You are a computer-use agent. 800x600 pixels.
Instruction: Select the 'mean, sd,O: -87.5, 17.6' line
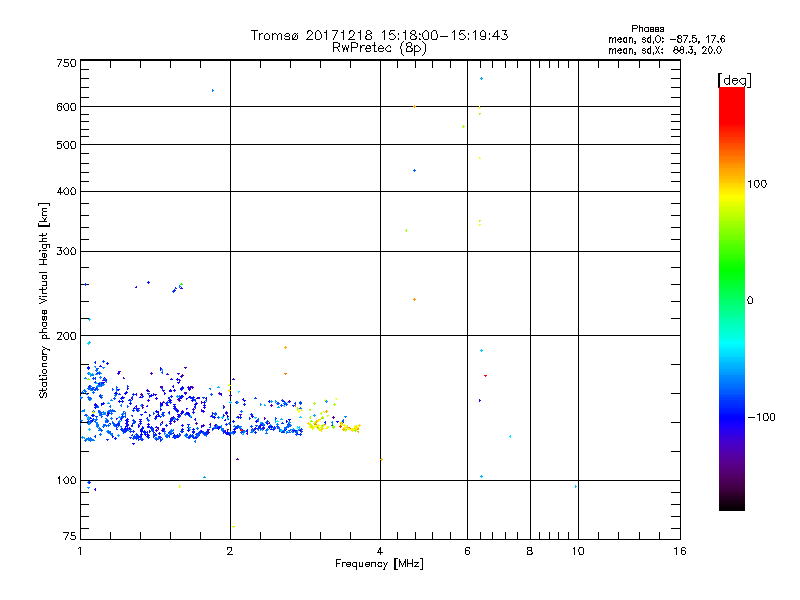tap(666, 39)
